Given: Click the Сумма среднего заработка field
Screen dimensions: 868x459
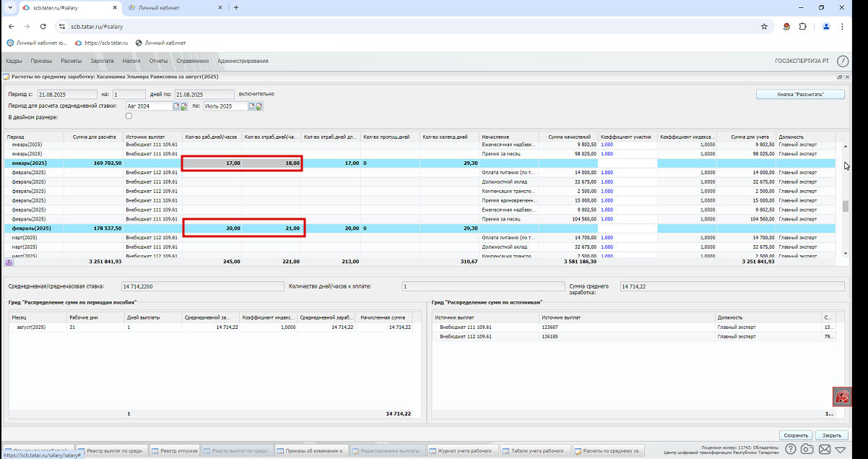Looking at the screenshot, I should pos(732,287).
